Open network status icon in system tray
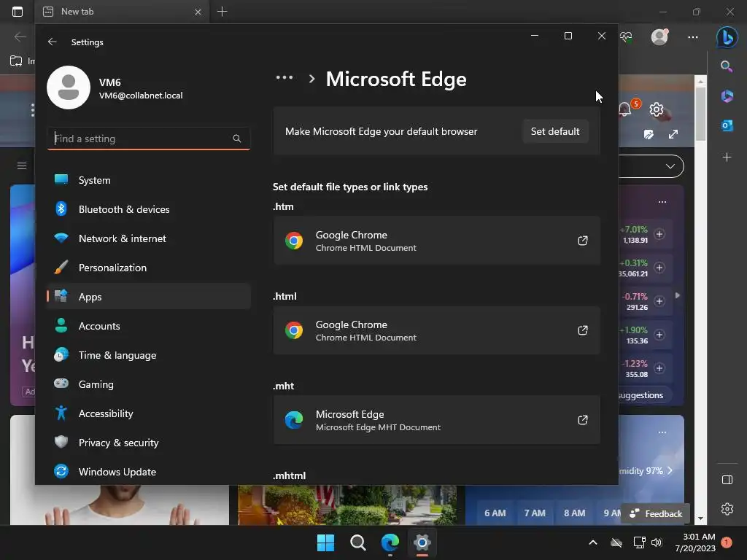The height and width of the screenshot is (560, 747). pyautogui.click(x=639, y=542)
